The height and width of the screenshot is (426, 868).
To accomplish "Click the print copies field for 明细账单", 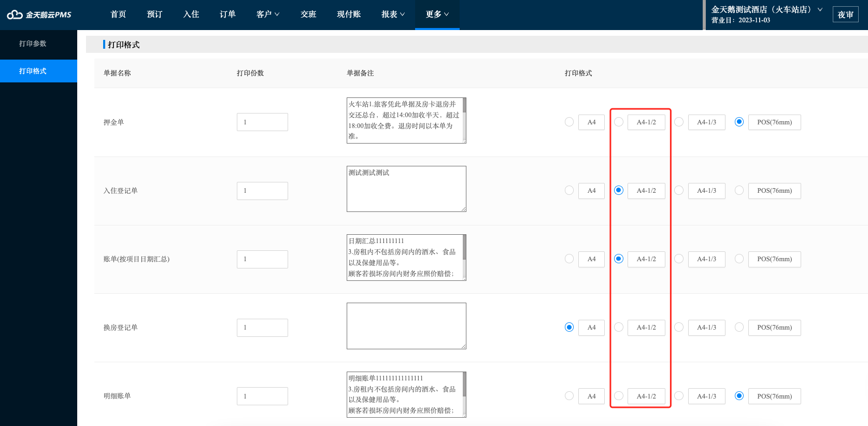I will pyautogui.click(x=262, y=396).
